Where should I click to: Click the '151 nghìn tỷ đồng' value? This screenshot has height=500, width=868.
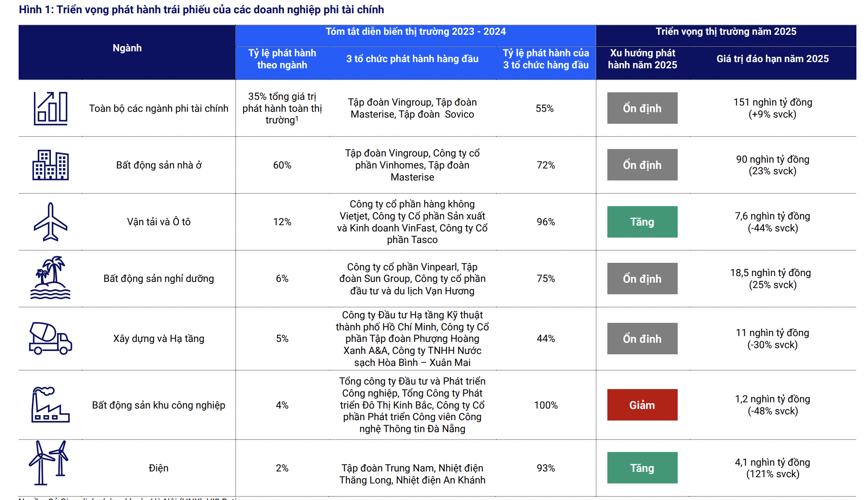pos(772,102)
